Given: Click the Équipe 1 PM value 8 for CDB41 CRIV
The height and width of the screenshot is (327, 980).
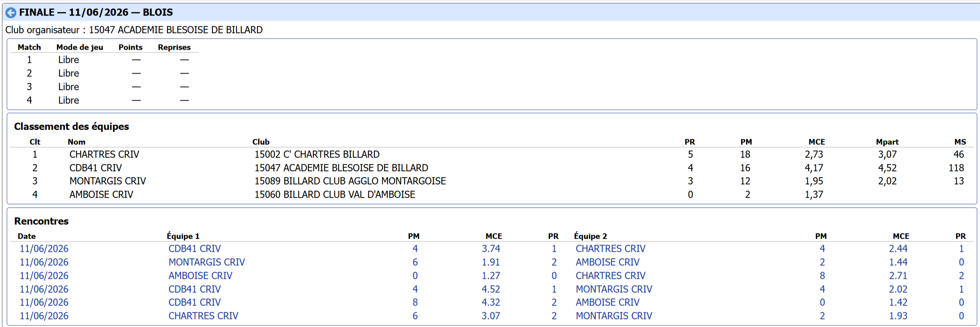Looking at the screenshot, I should coord(415,302).
